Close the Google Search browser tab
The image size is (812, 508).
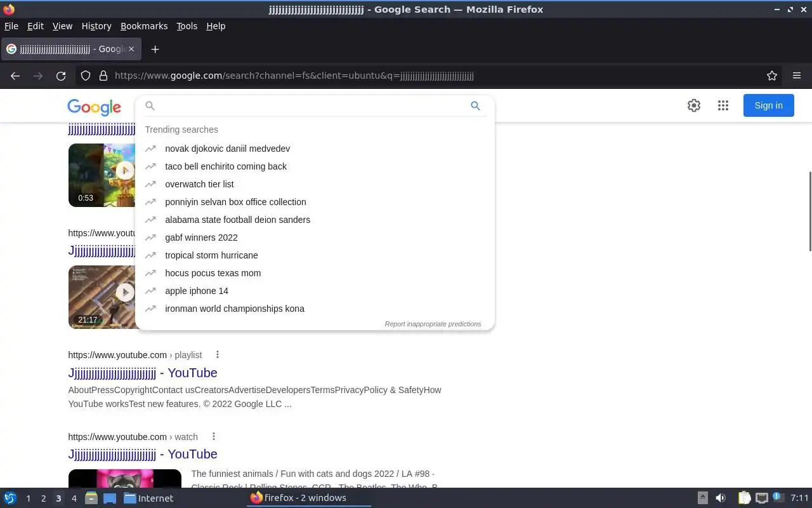pyautogui.click(x=131, y=49)
